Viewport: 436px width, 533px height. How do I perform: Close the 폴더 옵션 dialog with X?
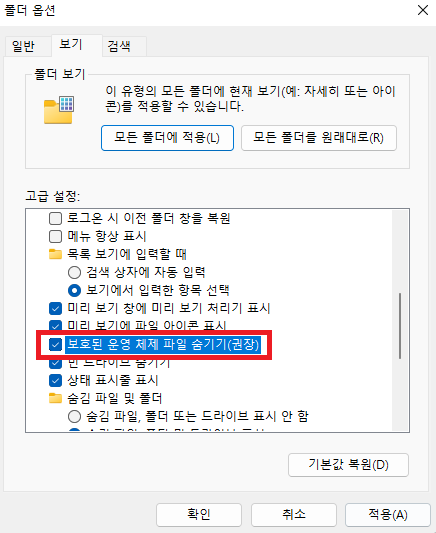(423, 10)
